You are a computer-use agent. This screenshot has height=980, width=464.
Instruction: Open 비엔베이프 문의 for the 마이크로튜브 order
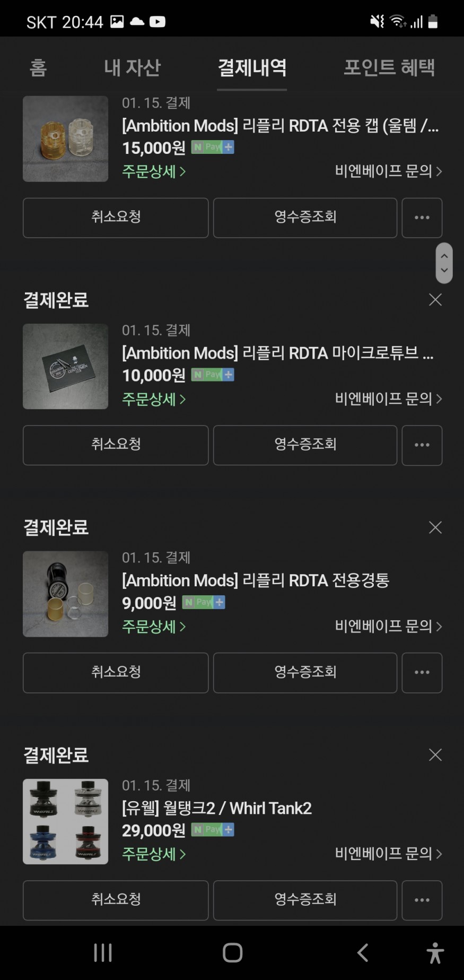point(388,399)
